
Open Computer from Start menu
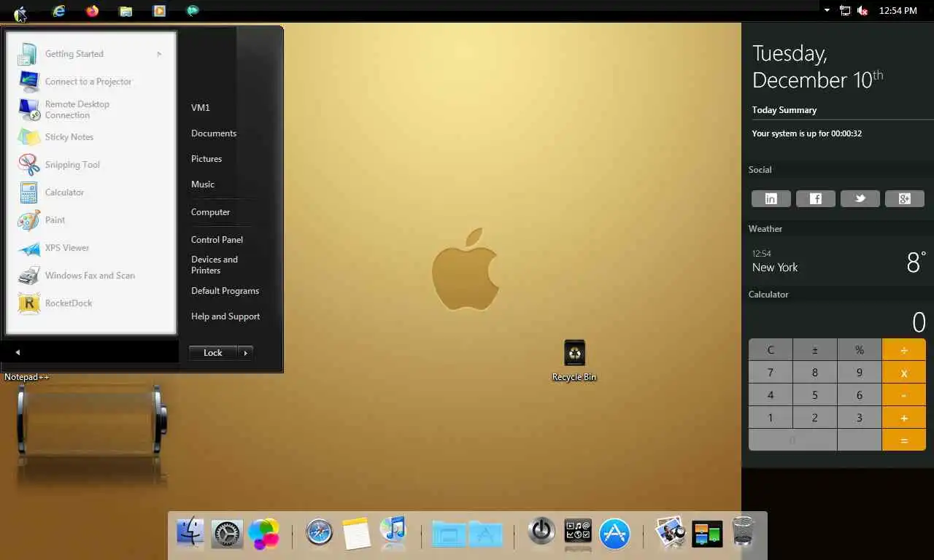(210, 212)
